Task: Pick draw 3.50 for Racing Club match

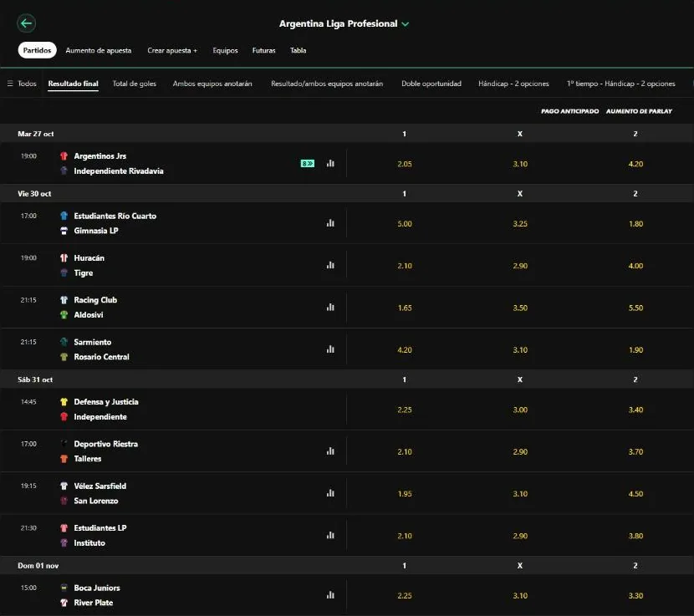Action: pos(520,308)
